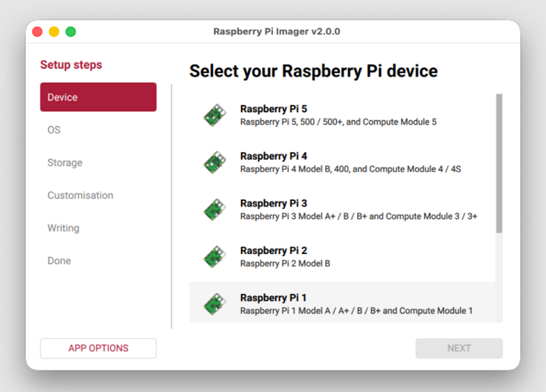
Task: Choose the Raspberry Pi 5 title
Action: tap(274, 109)
